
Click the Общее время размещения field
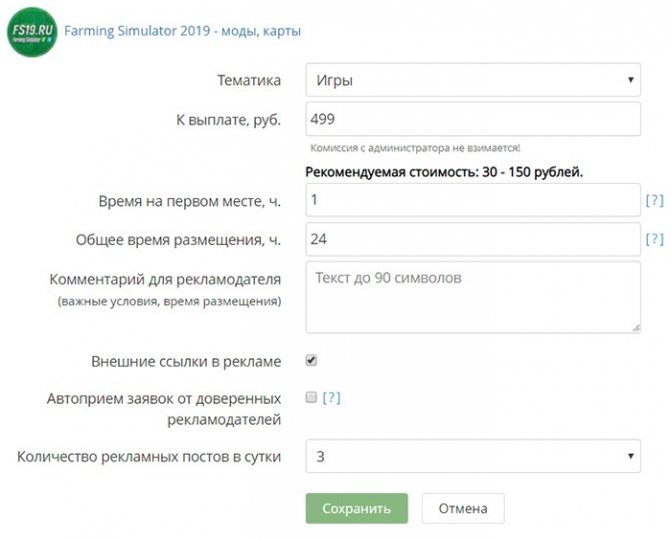(x=472, y=240)
